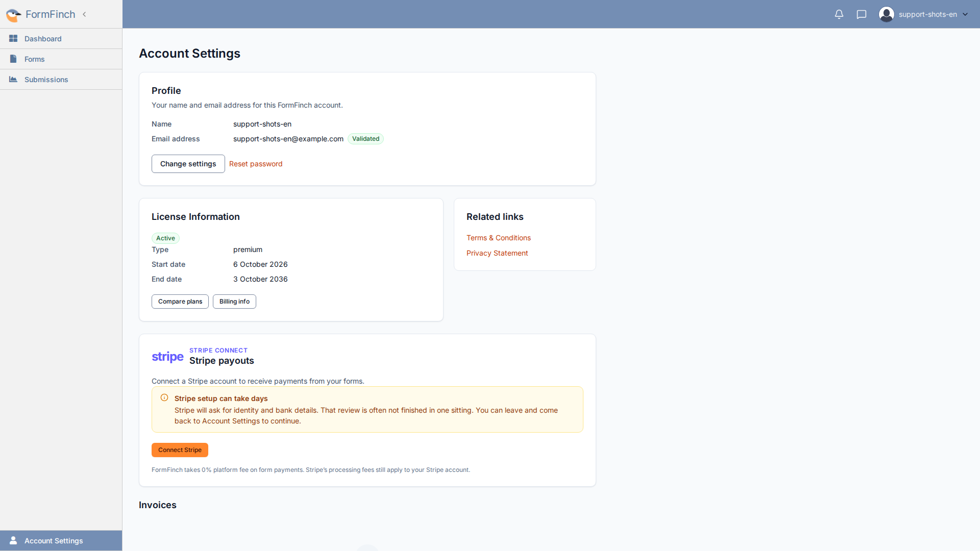Collapse the sidebar with the chevron
This screenshot has height=551, width=980.
[x=84, y=14]
